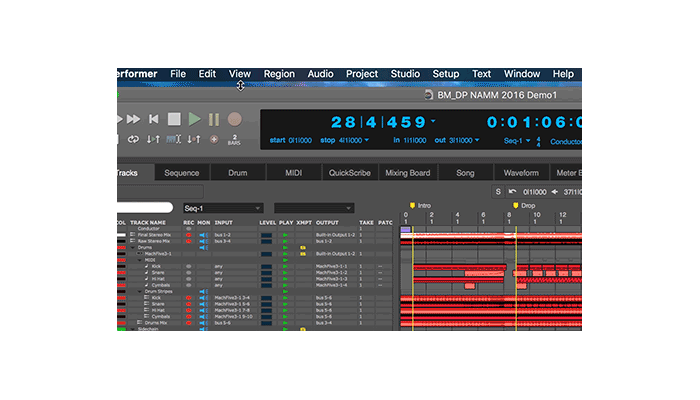Switch to the QuickScribe tab
This screenshot has height=400, width=700.
click(350, 173)
